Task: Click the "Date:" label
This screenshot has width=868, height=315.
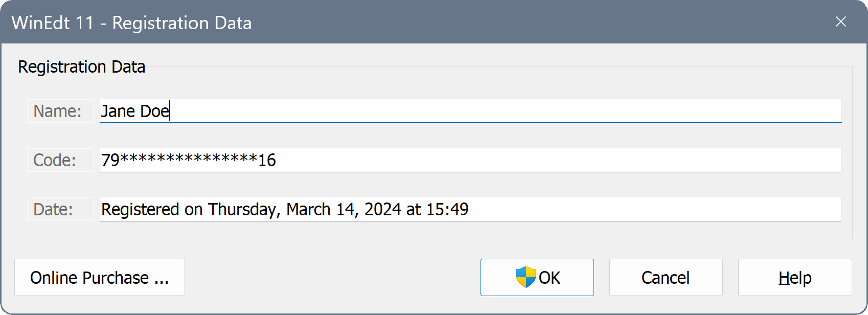Action: point(53,209)
